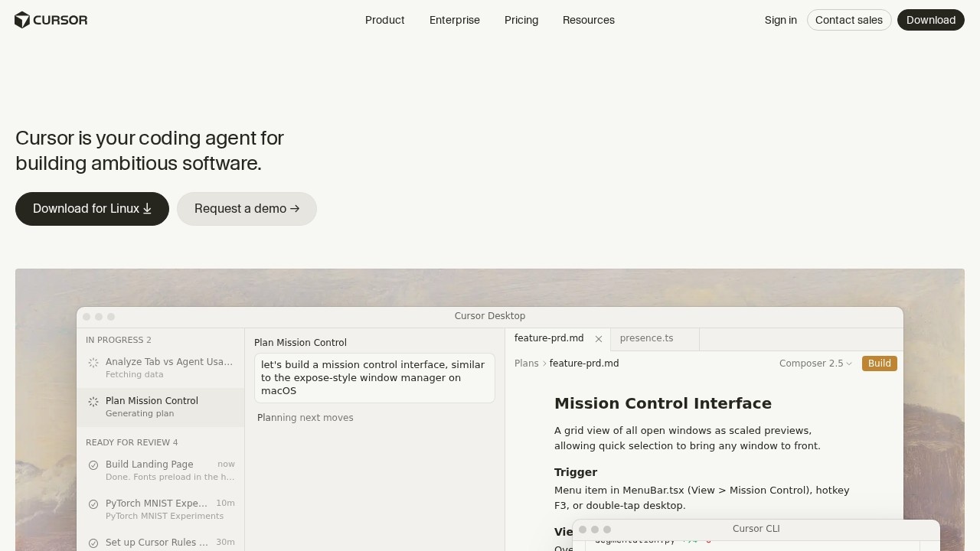Image resolution: width=980 pixels, height=551 pixels.
Task: Click the Download button in header
Action: point(931,20)
